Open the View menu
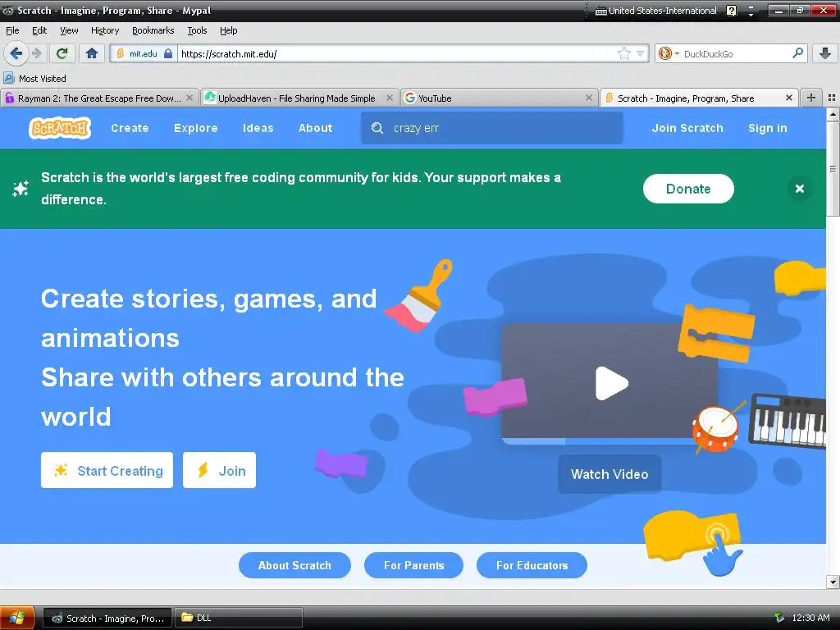840x630 pixels. [69, 30]
